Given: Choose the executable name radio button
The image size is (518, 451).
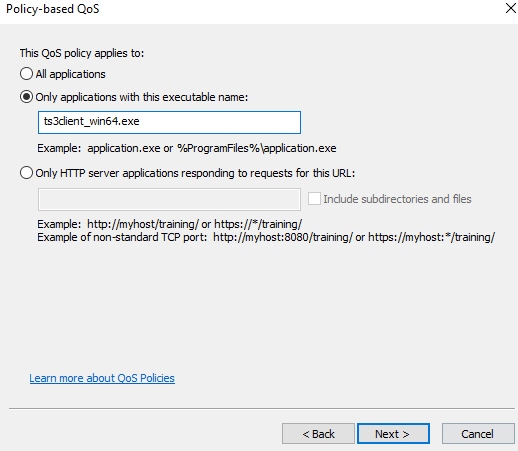Looking at the screenshot, I should click(26, 97).
